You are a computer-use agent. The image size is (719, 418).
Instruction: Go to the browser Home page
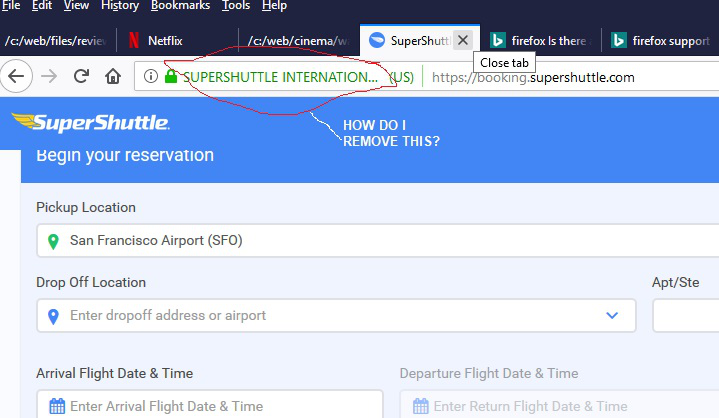point(113,77)
